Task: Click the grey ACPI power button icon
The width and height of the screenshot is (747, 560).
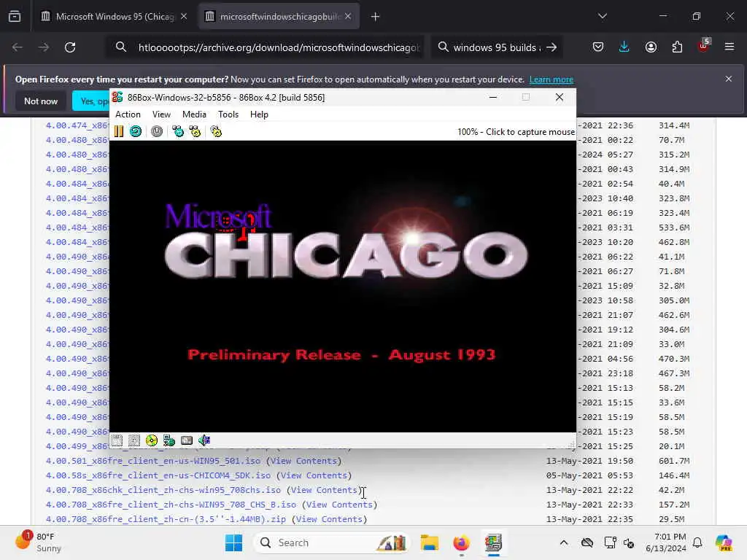Action: [x=157, y=131]
